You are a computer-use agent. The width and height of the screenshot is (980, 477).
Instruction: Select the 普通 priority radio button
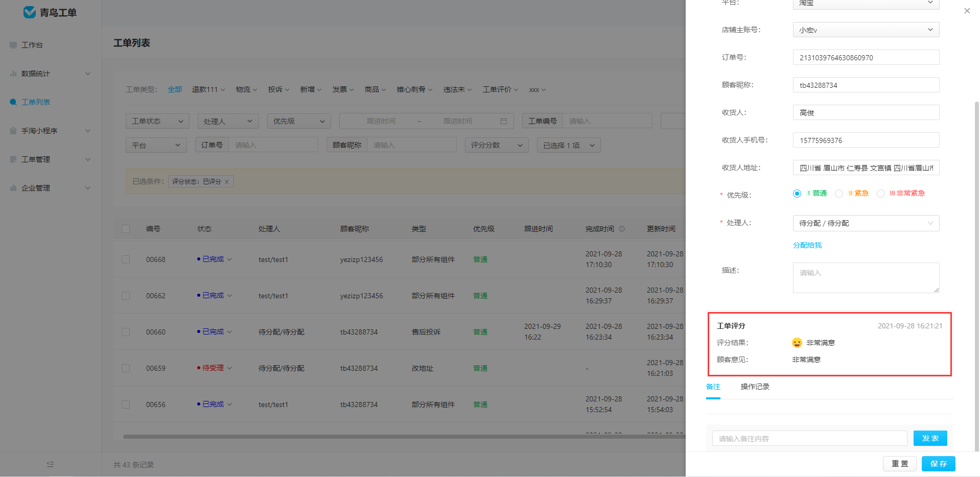point(797,194)
